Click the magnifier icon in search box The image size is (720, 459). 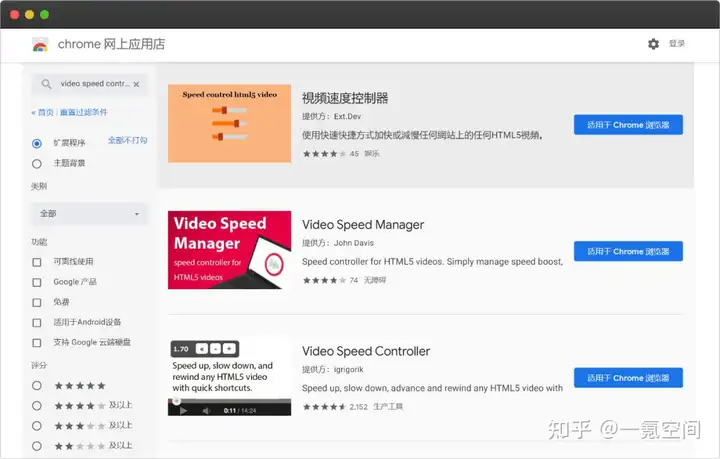pos(46,84)
